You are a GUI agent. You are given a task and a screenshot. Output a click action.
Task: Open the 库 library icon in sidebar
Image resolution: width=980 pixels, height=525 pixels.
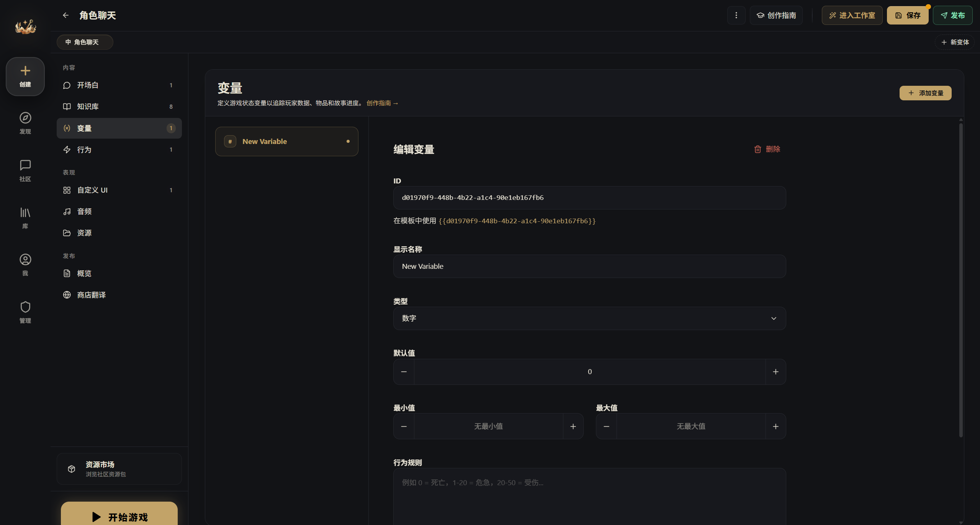click(25, 218)
